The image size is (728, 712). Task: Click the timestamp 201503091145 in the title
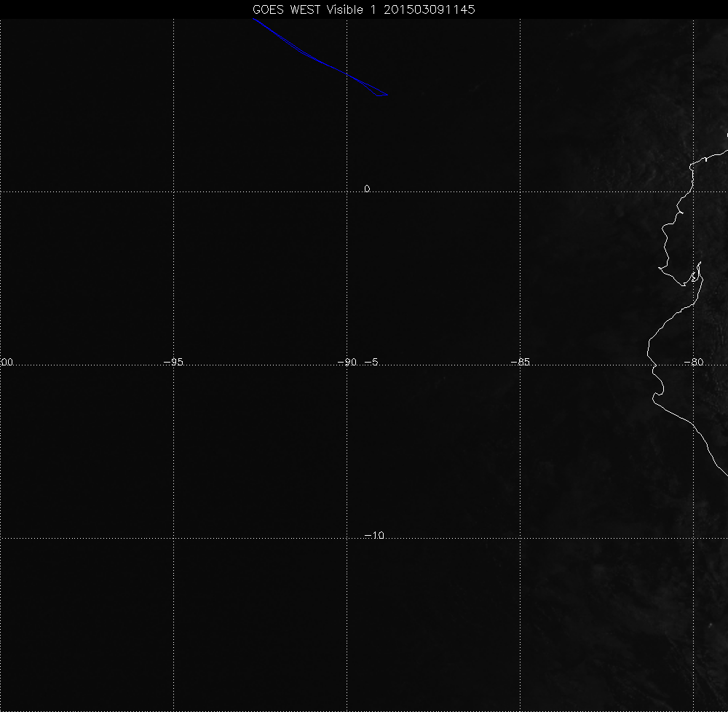click(426, 9)
